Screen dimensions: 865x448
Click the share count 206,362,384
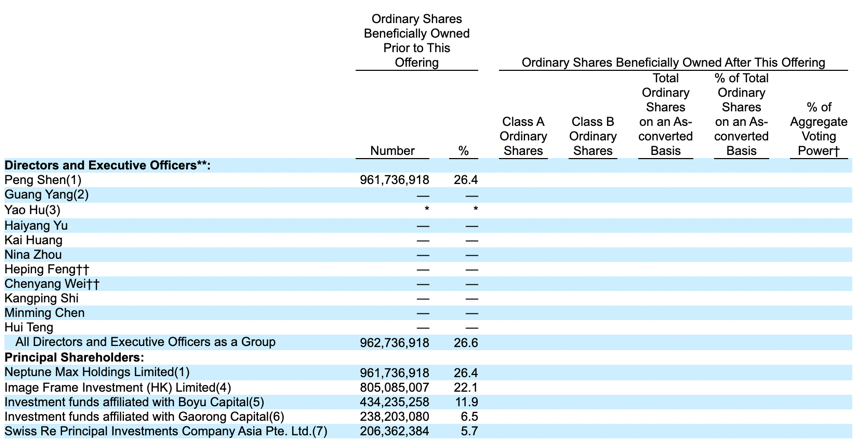394,431
